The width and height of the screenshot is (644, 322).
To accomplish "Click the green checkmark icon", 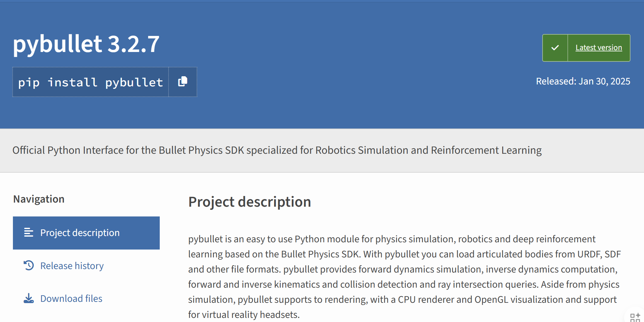I will click(555, 48).
